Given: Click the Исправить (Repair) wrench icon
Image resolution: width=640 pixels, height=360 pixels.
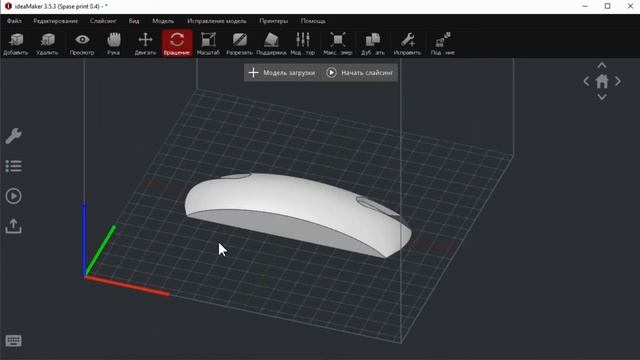Looking at the screenshot, I should coord(407,43).
